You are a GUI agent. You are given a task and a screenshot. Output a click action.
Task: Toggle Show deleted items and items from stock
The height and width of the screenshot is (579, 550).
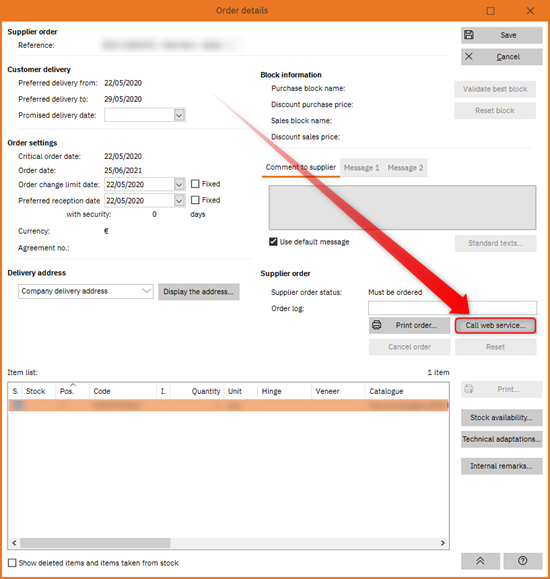[x=12, y=563]
